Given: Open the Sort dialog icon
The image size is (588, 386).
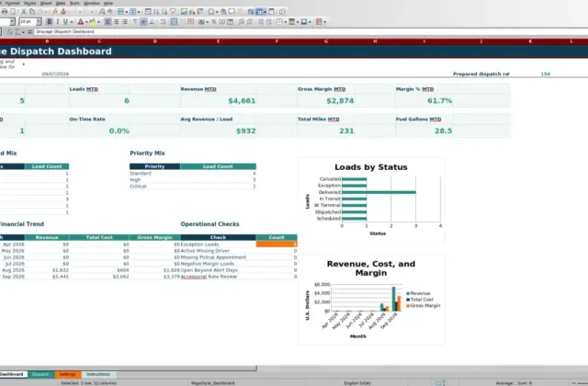Looking at the screenshot, I should 148,12.
